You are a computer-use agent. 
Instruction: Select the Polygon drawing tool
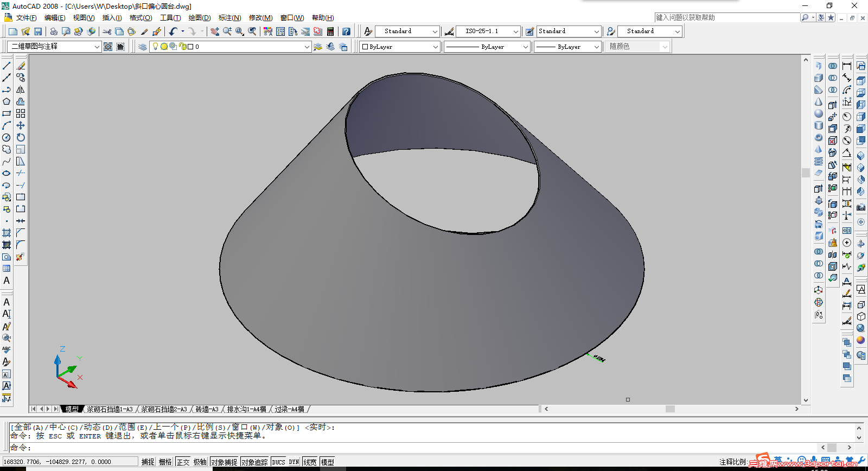7,101
